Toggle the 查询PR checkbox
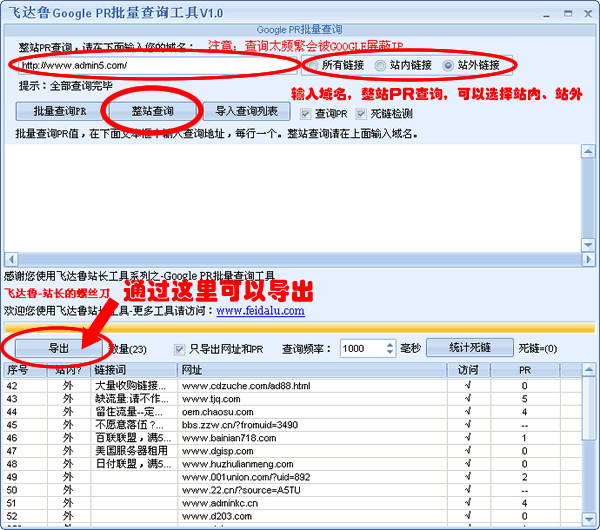 (324, 114)
